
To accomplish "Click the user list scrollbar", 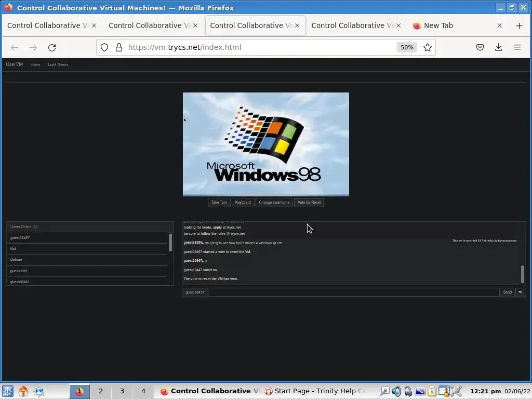I will pos(170,243).
